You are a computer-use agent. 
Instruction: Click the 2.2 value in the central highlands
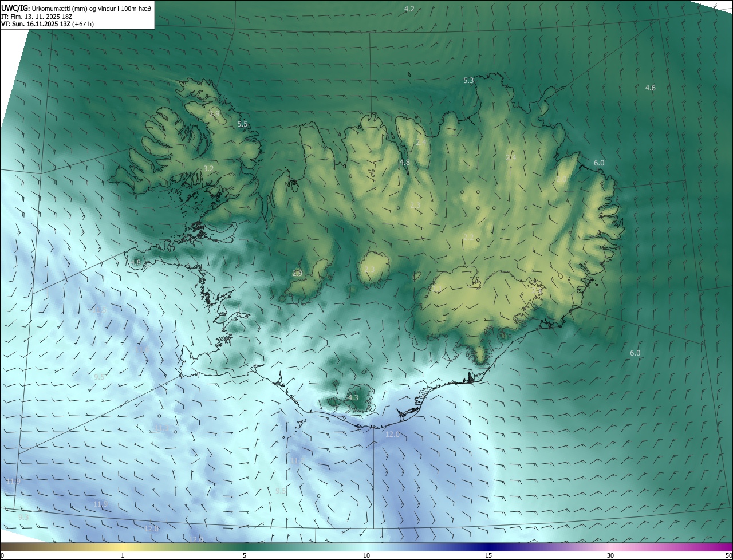point(468,237)
